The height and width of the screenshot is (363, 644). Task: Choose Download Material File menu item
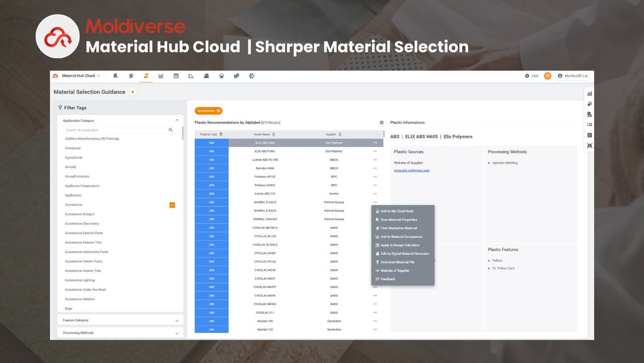coord(403,262)
